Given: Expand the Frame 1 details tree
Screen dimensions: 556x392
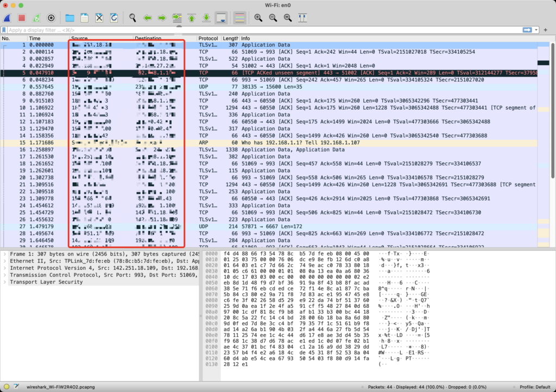Looking at the screenshot, I should pos(5,254).
